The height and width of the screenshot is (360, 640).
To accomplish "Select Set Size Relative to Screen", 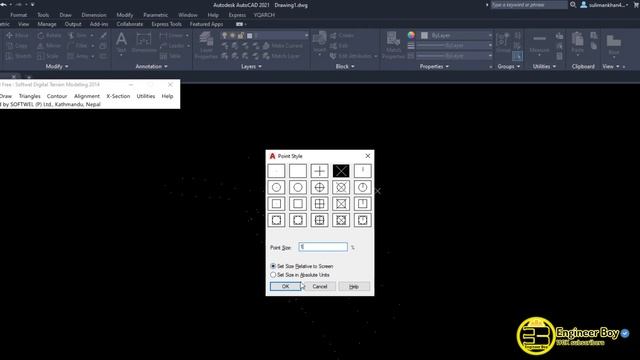I will [302, 266].
